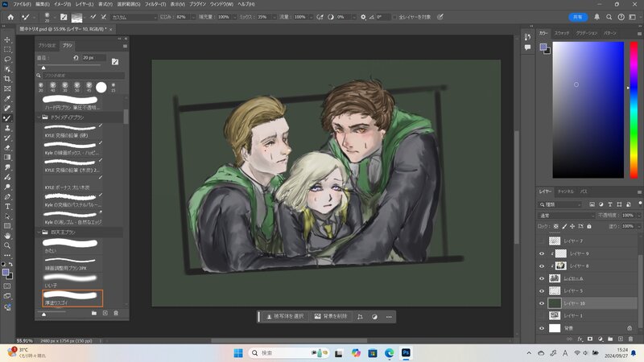Switch to スウォッチ tab

[x=561, y=33]
